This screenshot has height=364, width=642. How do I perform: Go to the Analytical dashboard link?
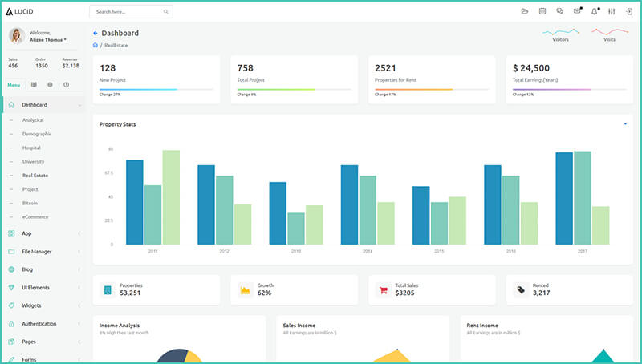33,120
